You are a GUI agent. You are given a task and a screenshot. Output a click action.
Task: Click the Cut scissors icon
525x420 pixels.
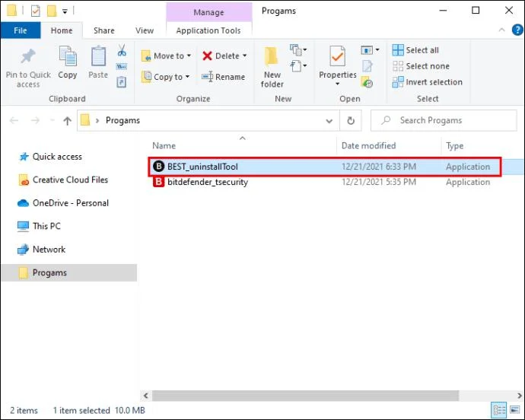[122, 50]
